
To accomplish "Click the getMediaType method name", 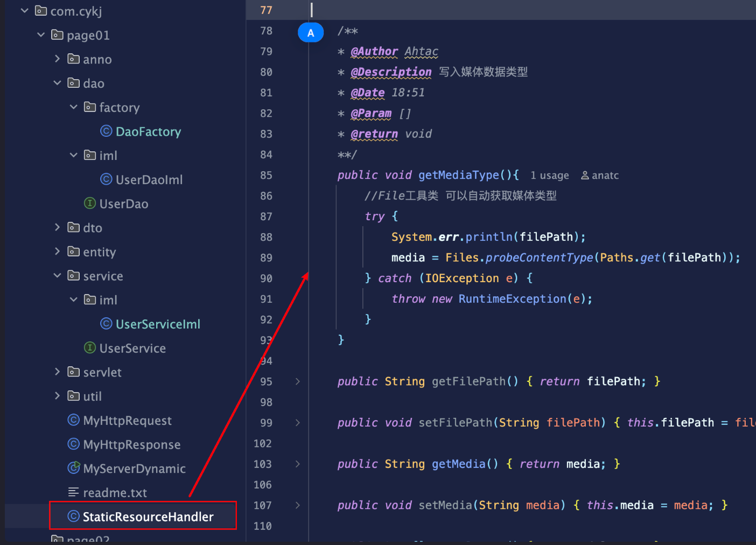I will [x=459, y=175].
